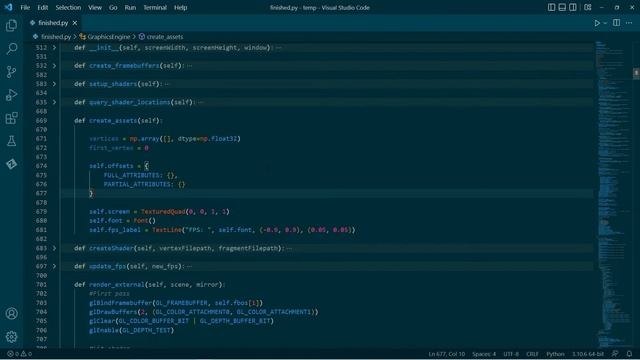Select Python language mode in status bar
Screen dimensions: 640x360
click(x=555, y=354)
